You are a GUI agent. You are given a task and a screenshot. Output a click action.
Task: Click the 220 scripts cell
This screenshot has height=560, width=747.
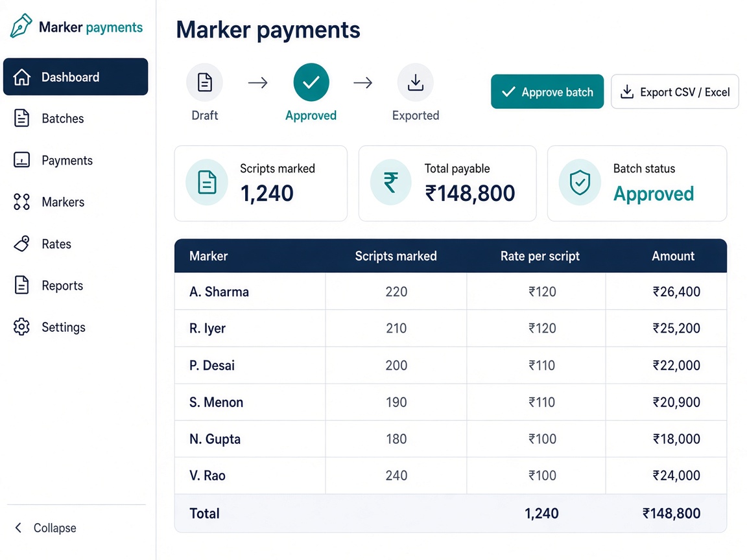pyautogui.click(x=396, y=292)
